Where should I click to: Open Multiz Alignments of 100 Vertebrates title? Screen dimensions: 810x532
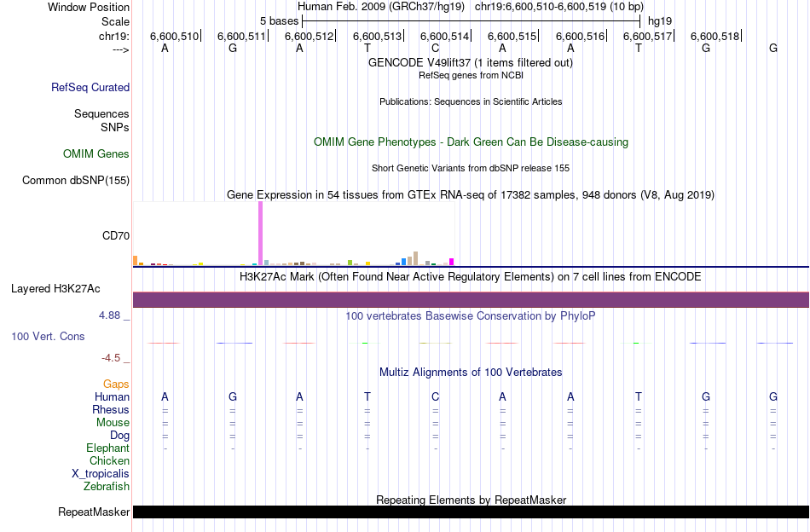[x=471, y=373]
